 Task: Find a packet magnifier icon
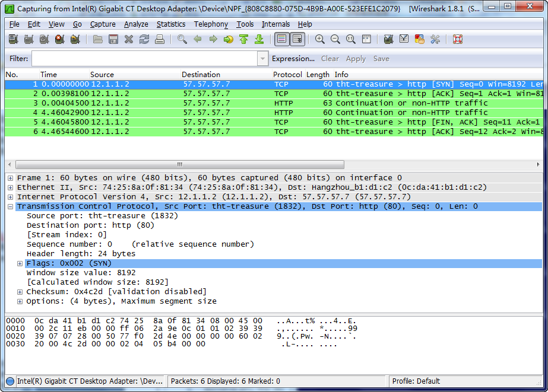tap(182, 39)
